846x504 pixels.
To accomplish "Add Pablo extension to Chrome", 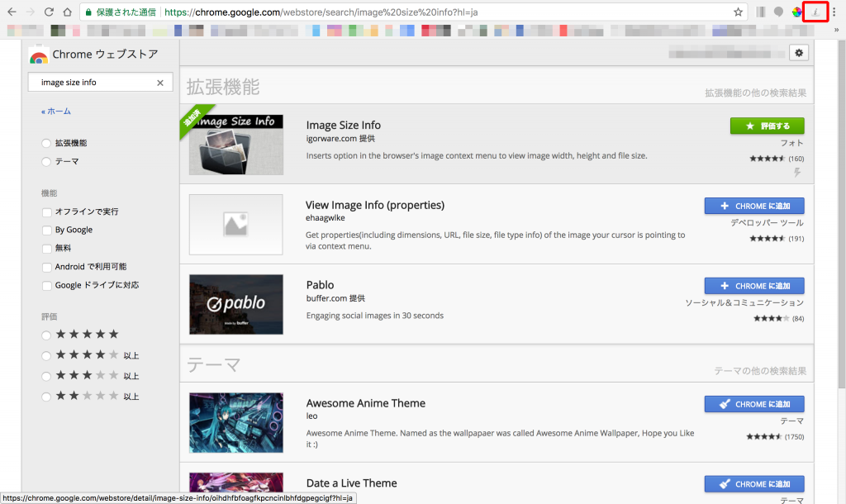I will click(753, 285).
